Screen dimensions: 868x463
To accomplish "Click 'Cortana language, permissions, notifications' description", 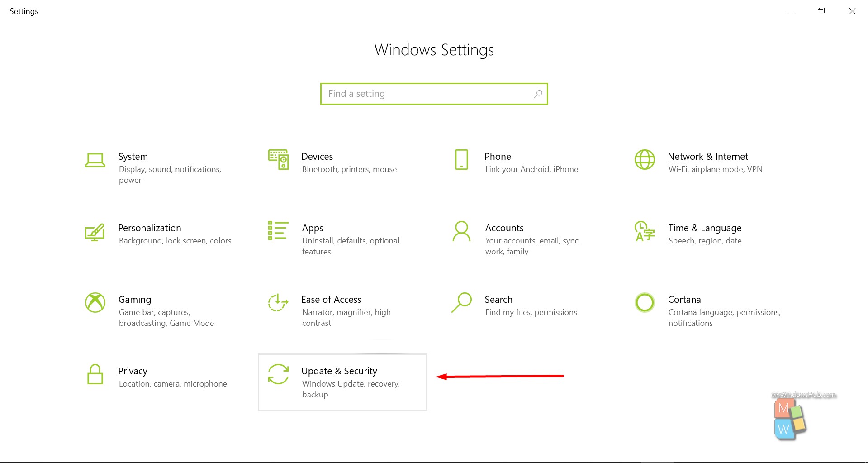I will (x=724, y=318).
